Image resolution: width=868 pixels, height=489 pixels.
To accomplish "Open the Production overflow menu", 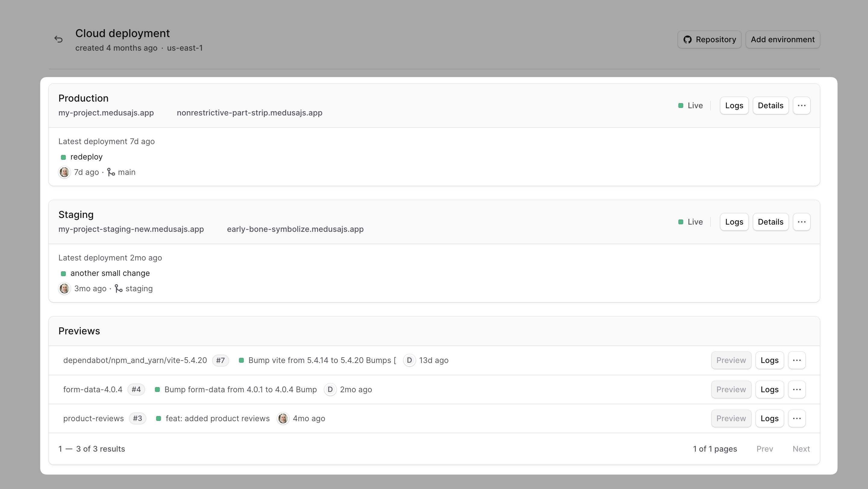I will pyautogui.click(x=802, y=106).
